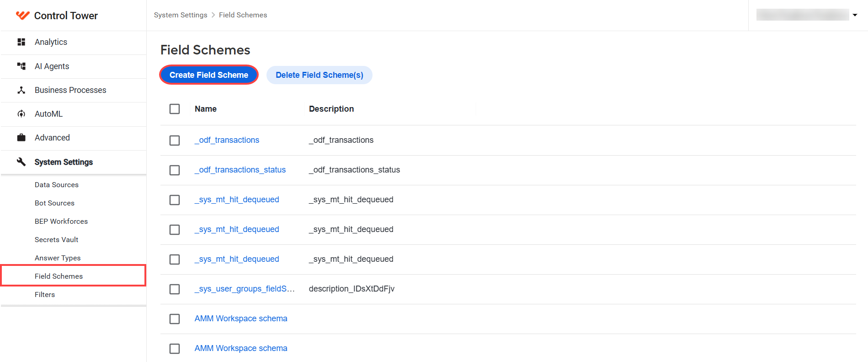Click the System Settings wrench icon
Viewport: 868px width, 362px height.
pos(21,162)
